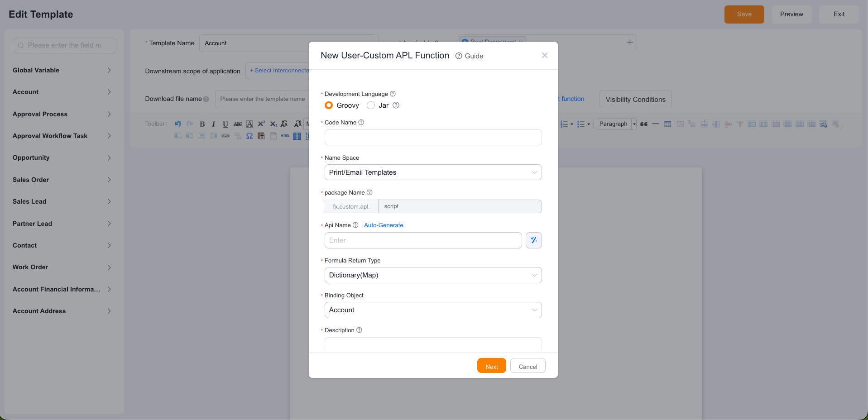Click the help icon next to Description
The height and width of the screenshot is (420, 868).
360,330
